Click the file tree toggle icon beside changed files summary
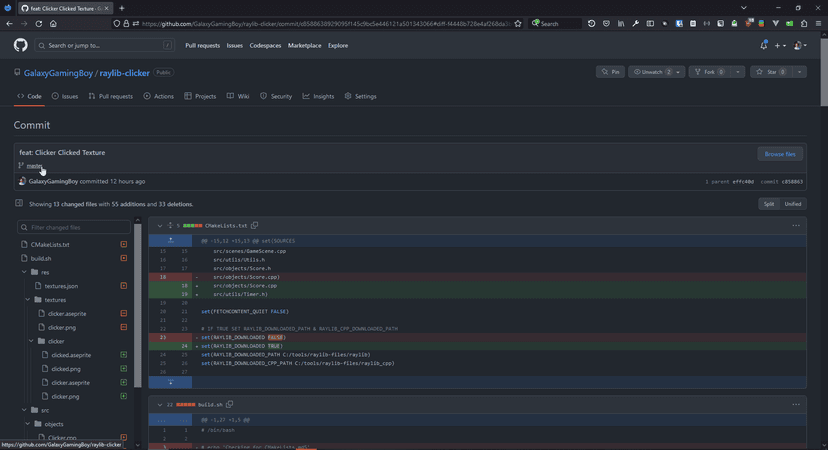The width and height of the screenshot is (828, 450). point(19,203)
